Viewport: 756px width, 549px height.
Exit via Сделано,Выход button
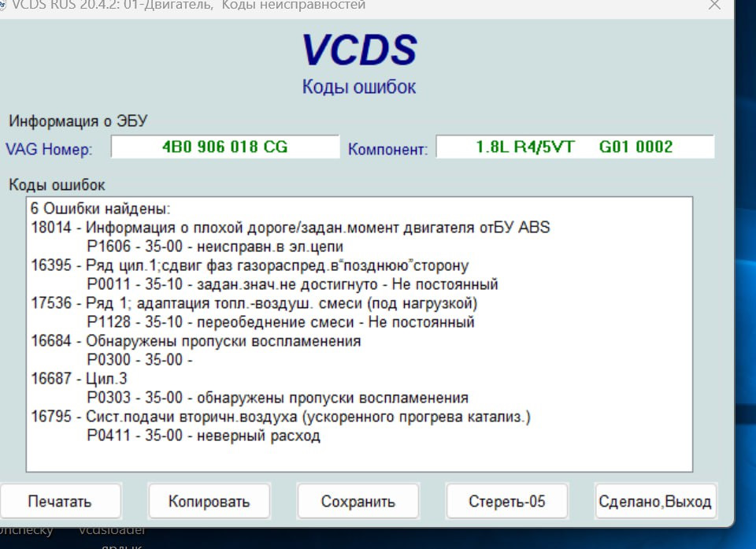[656, 501]
